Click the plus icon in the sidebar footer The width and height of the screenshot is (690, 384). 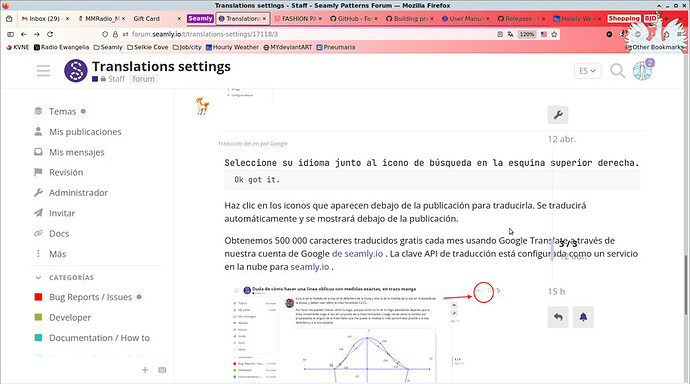tap(145, 370)
